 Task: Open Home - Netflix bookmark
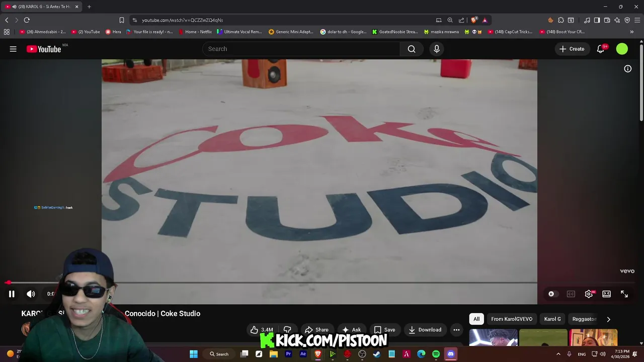195,32
